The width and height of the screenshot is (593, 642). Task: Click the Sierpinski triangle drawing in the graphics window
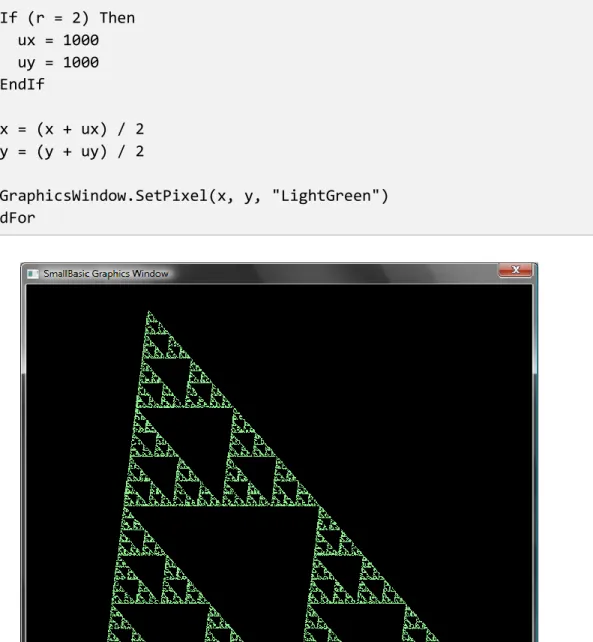tap(274, 476)
